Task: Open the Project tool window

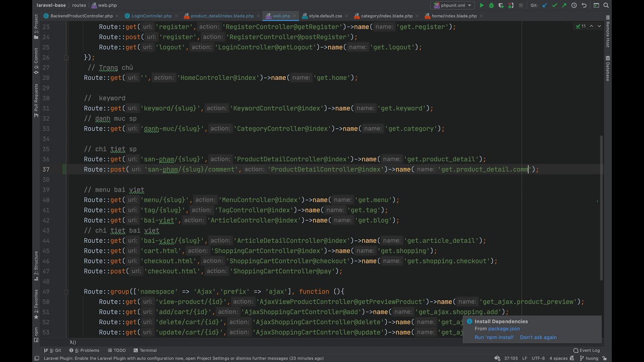Action: [x=36, y=27]
